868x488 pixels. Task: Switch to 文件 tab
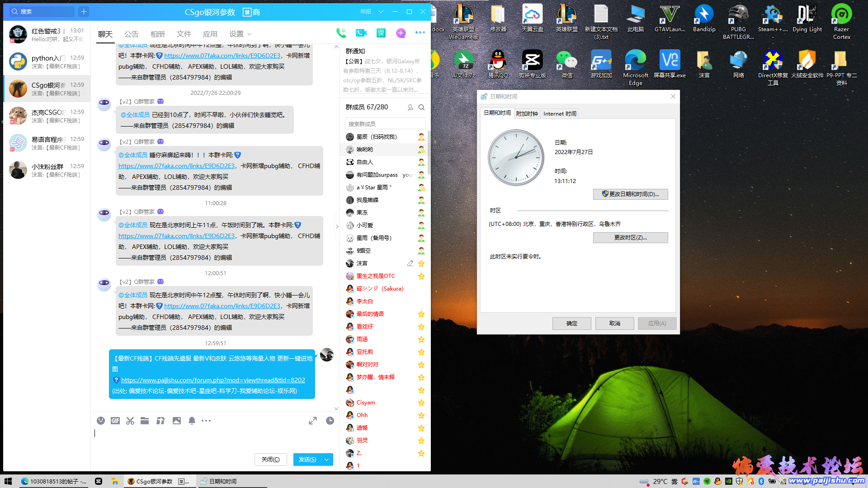[x=184, y=34]
